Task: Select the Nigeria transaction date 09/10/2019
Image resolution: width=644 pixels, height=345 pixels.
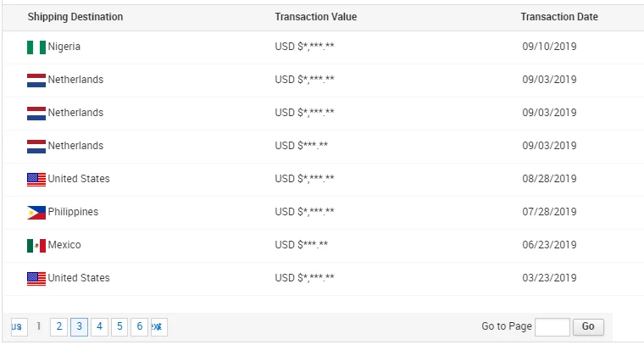Action: [549, 47]
